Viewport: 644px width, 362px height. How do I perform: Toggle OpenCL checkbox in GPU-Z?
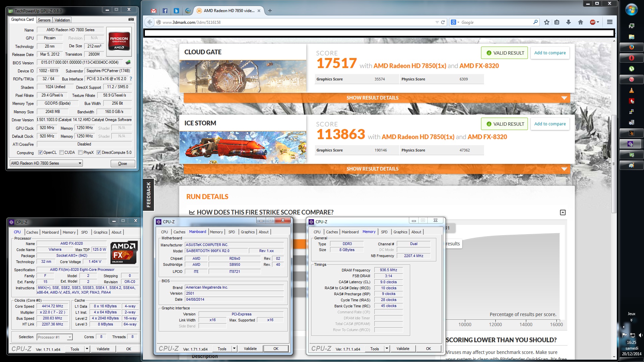pyautogui.click(x=40, y=153)
